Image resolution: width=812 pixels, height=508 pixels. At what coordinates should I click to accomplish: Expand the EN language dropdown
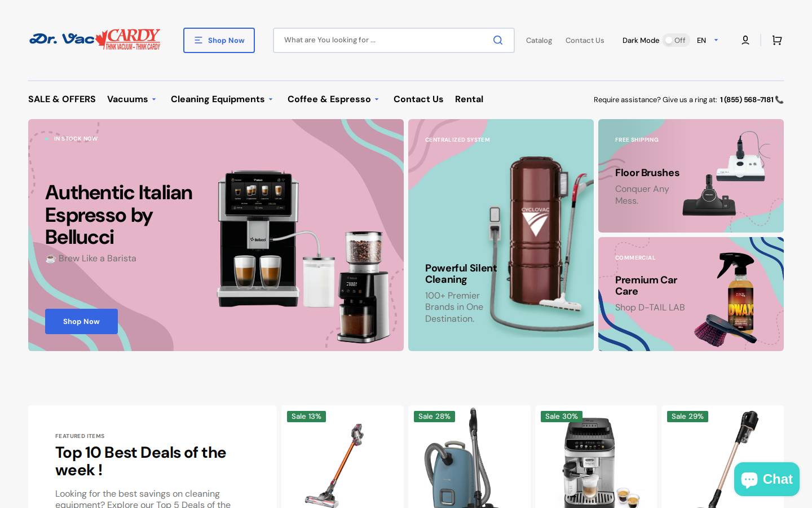707,40
